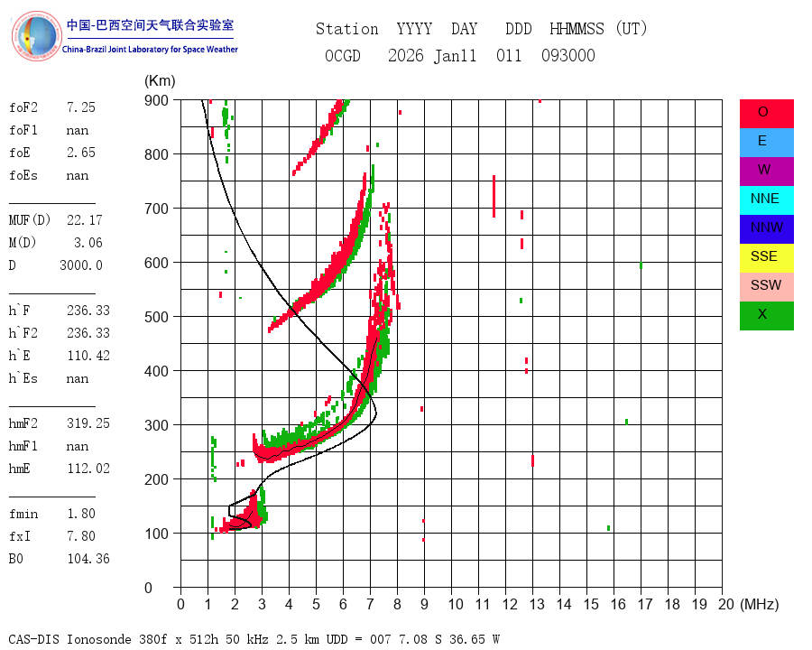Image resolution: width=812 pixels, height=650 pixels.
Task: Select the hmE value 112.02
Action: [88, 469]
